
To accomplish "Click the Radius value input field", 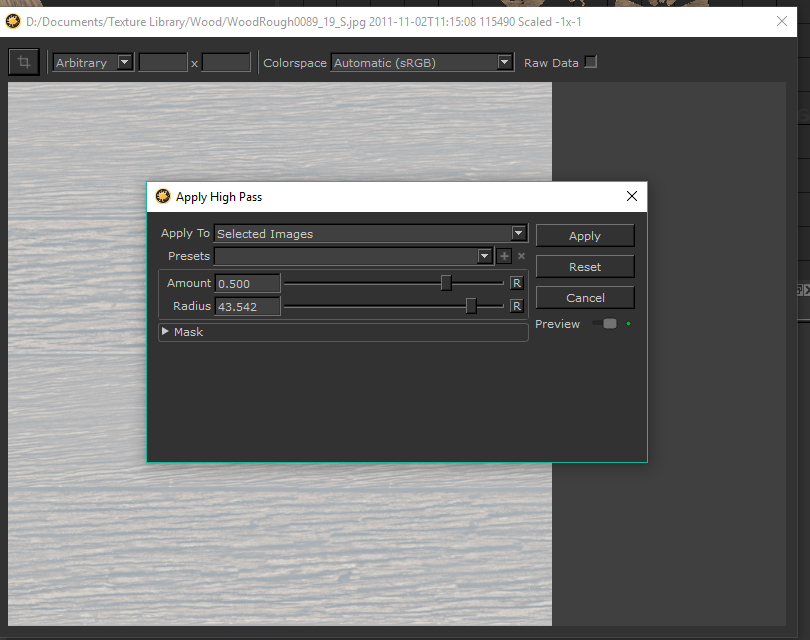I will pos(247,307).
